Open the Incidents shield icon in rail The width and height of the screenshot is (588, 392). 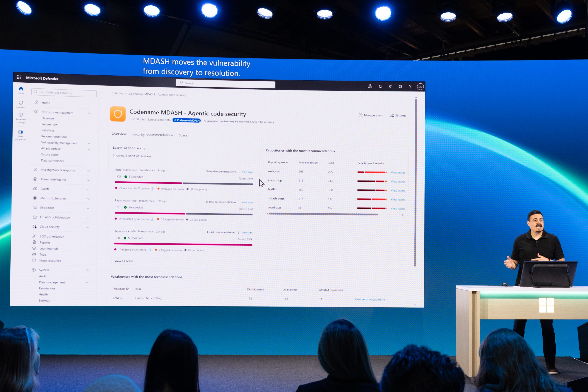click(21, 102)
